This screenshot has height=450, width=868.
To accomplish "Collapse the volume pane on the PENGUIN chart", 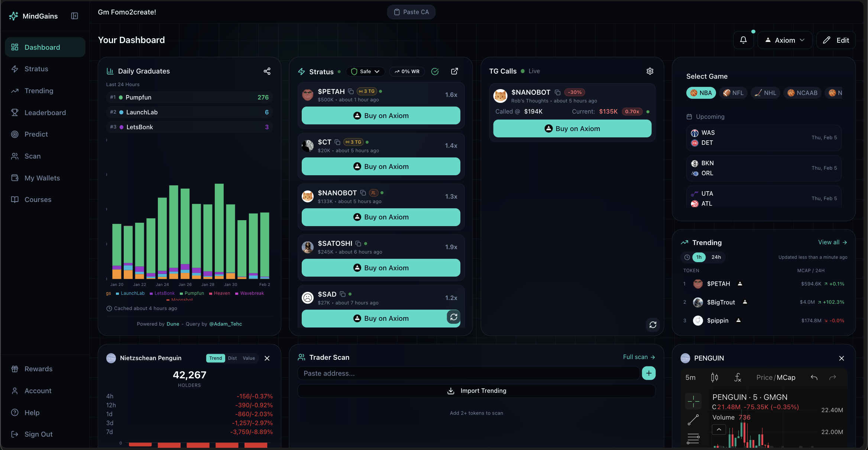I will point(719,430).
